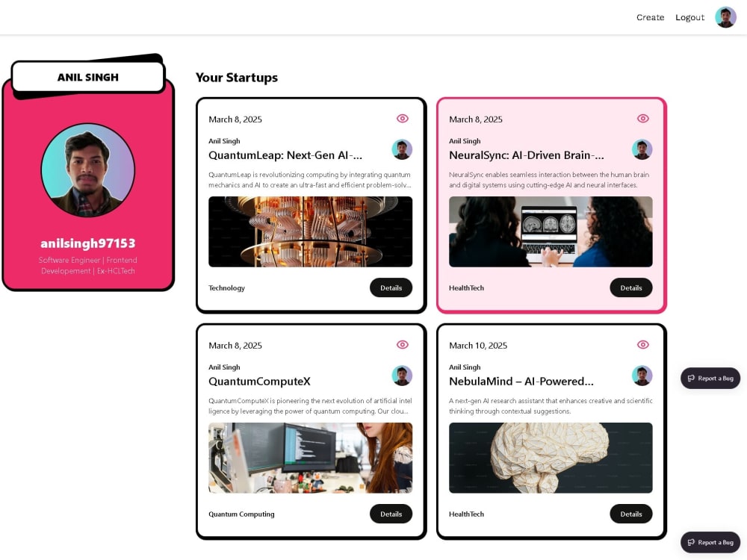Open author avatar on QuantumComputeX card
The height and width of the screenshot is (560, 747).
[x=402, y=376]
